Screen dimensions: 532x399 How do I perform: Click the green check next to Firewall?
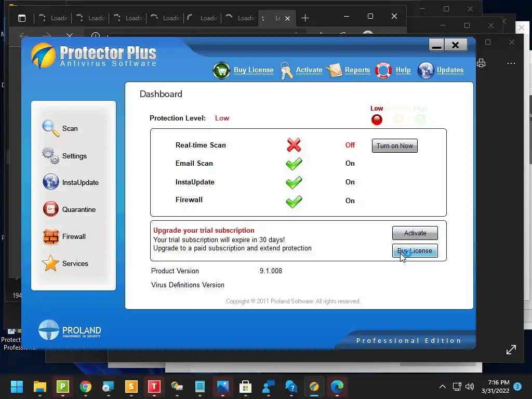click(x=294, y=201)
